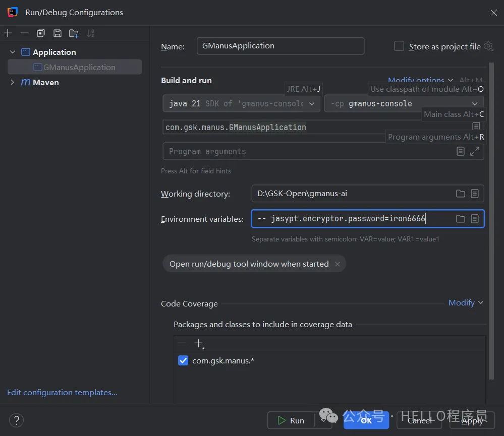Select the Maven label in the tree
This screenshot has height=436, width=504.
coord(46,83)
